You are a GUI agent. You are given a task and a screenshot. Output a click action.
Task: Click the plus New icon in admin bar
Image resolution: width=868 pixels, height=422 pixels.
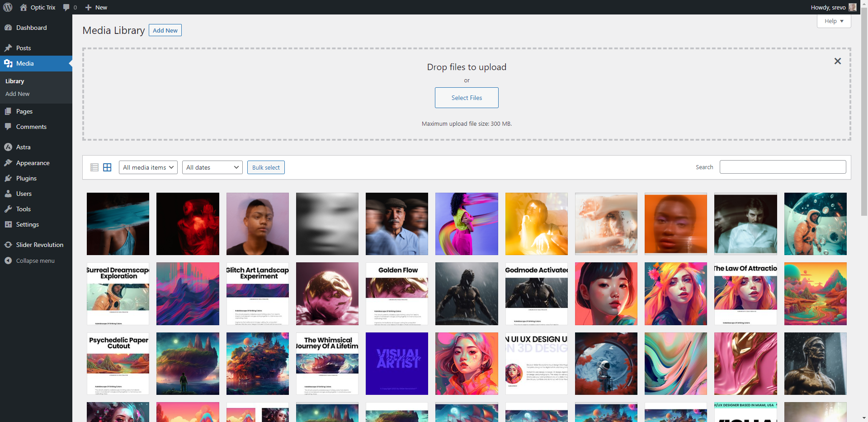click(89, 7)
